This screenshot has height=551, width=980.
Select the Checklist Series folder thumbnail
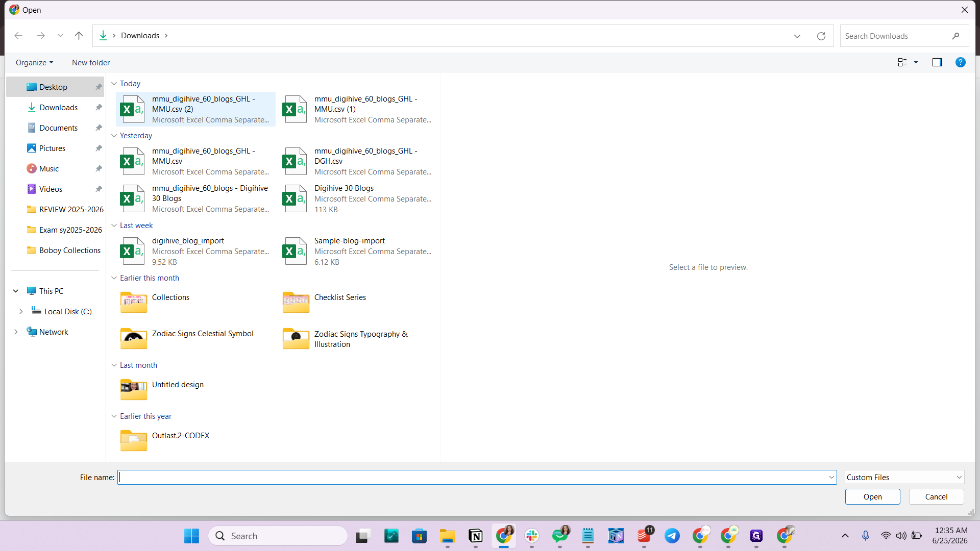point(296,302)
